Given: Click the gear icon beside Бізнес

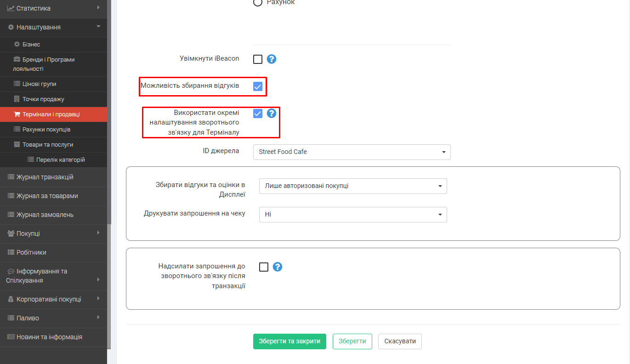Looking at the screenshot, I should tap(17, 45).
